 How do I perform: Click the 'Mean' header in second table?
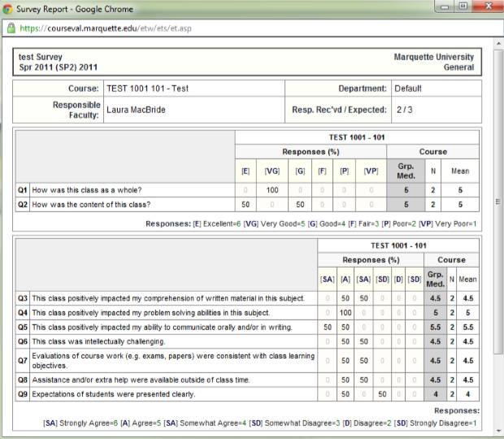467,280
